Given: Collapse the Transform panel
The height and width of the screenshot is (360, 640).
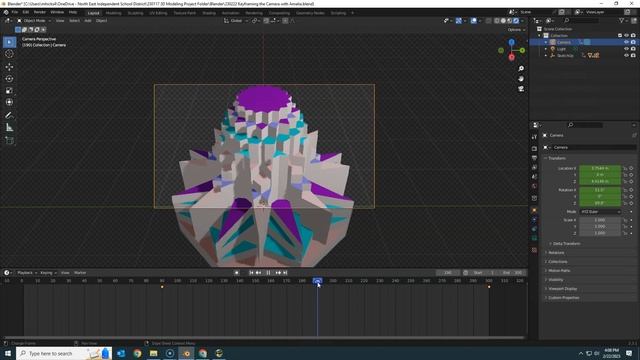Looking at the screenshot, I should (x=556, y=158).
